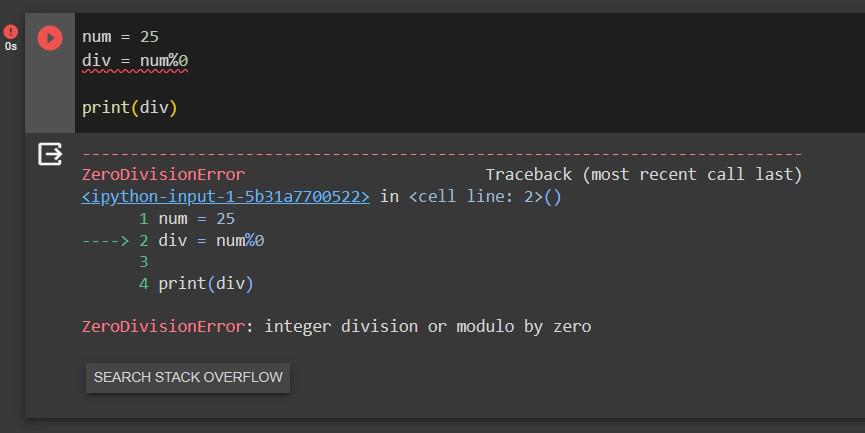Image resolution: width=865 pixels, height=433 pixels.
Task: Click 'Traceback (most recent call last)' text
Action: [643, 174]
